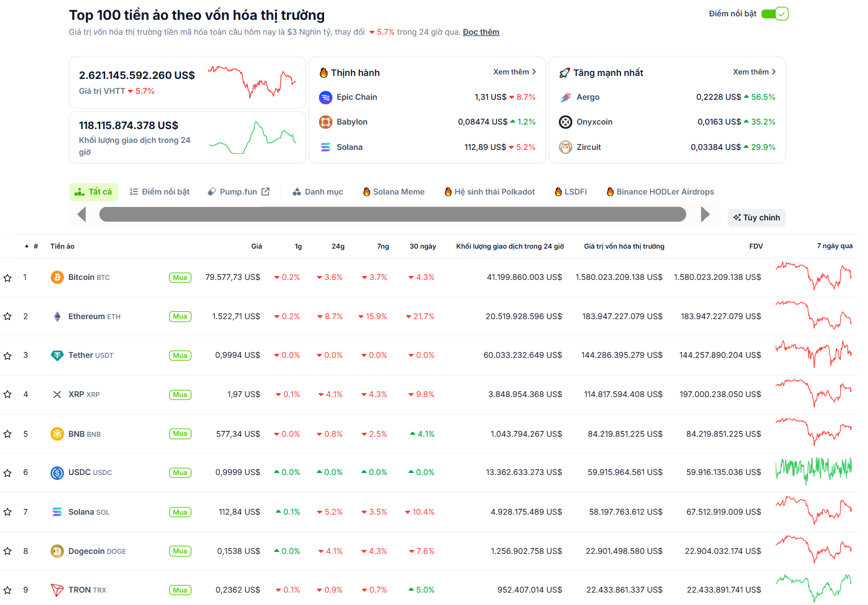Sort by 7ng change column
Viewport: 868px width, 605px height.
pos(383,246)
